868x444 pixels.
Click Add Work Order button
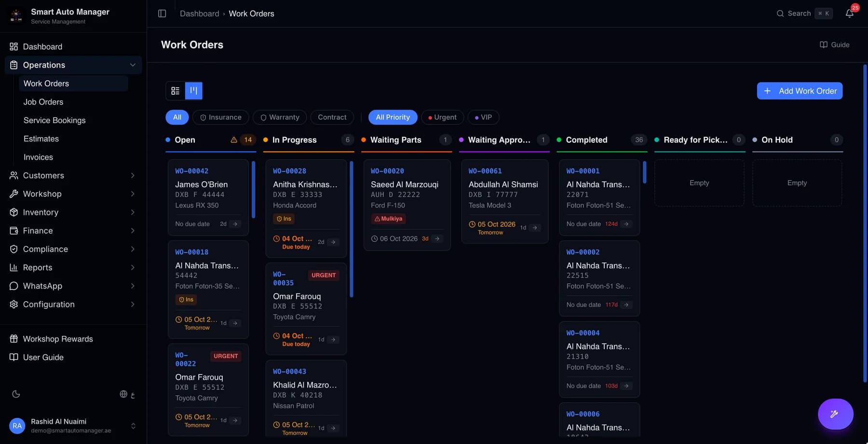point(800,91)
